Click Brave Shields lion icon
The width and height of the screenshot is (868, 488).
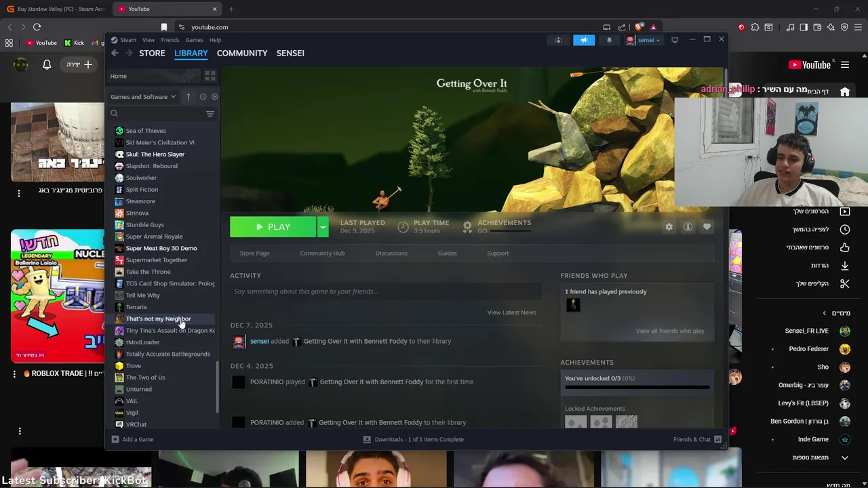pos(638,27)
